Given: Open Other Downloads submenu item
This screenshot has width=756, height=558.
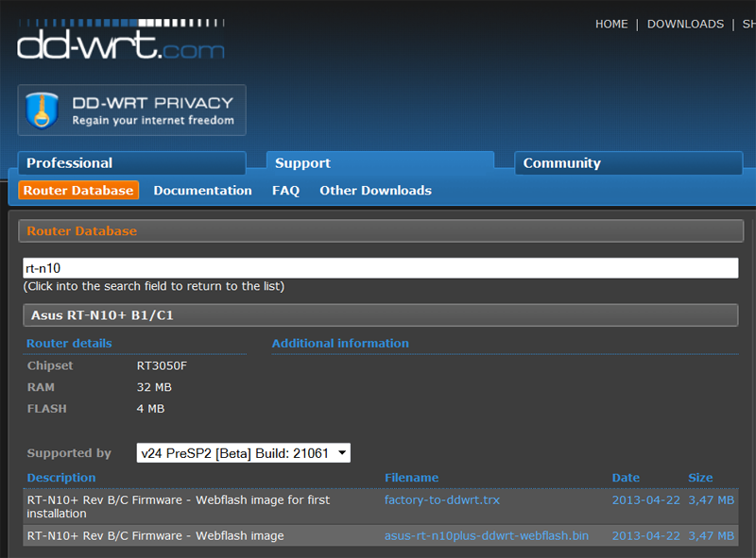Looking at the screenshot, I should (375, 191).
